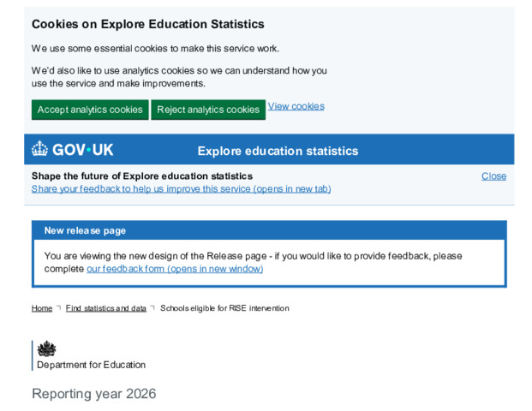Click the Reporting year 2026 caption
Image resolution: width=532 pixels, height=411 pixels.
pos(94,394)
